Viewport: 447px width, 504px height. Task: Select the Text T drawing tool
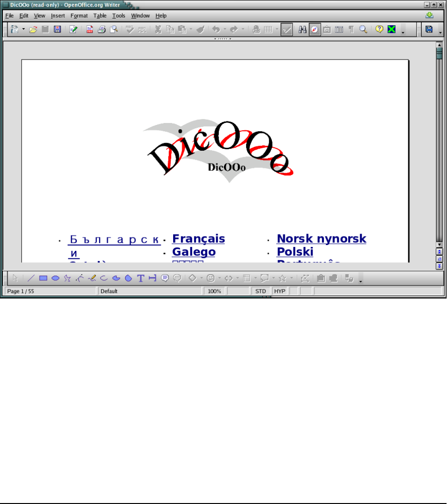pos(141,278)
